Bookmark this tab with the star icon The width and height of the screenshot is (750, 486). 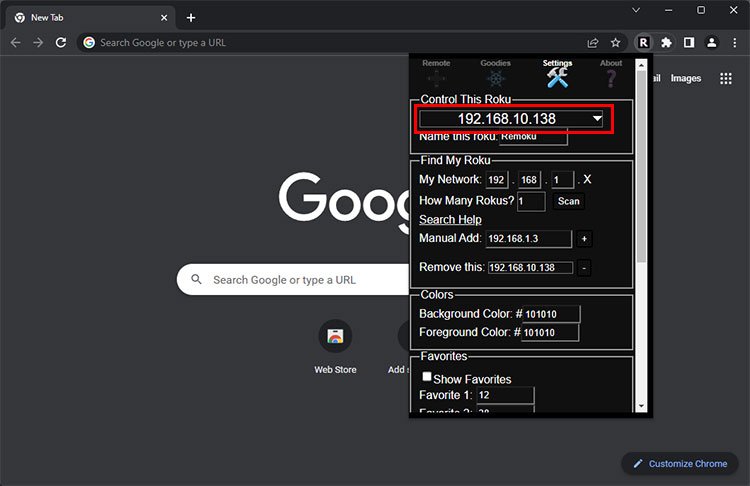click(616, 43)
